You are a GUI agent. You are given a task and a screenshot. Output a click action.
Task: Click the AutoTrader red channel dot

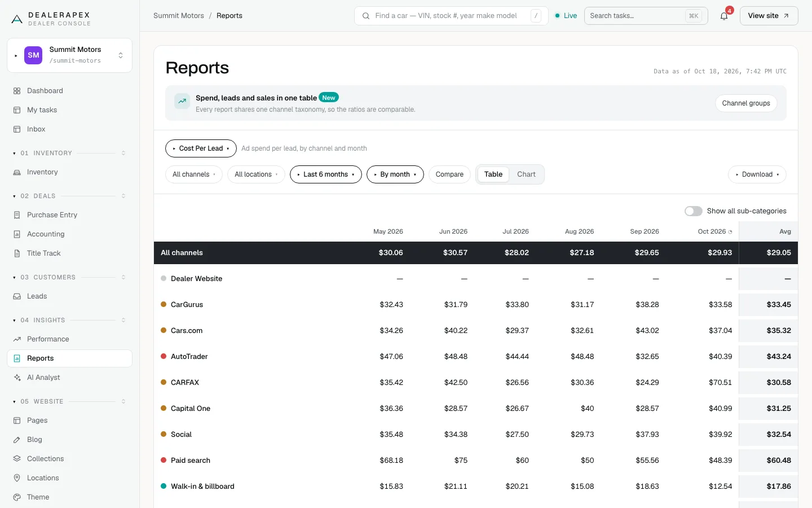point(164,356)
